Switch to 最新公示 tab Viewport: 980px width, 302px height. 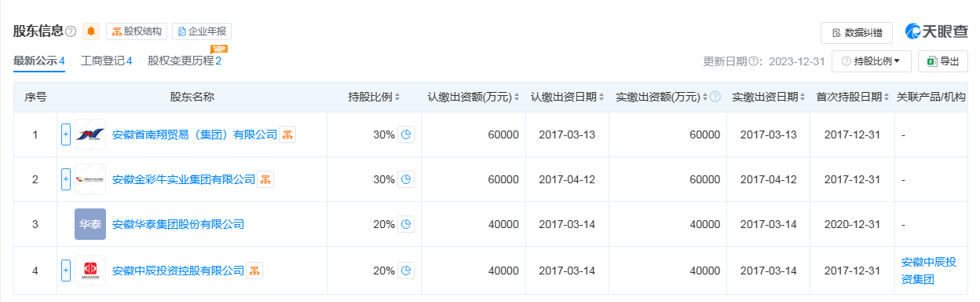[x=39, y=61]
